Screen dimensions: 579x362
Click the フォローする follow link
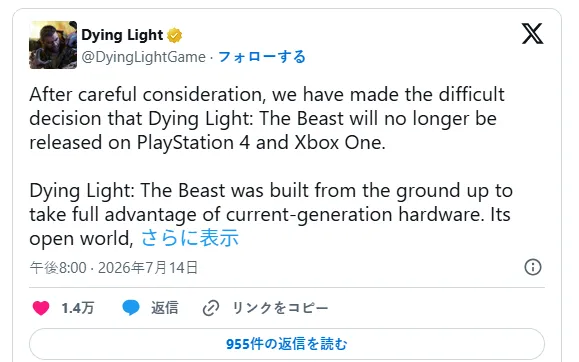point(262,57)
